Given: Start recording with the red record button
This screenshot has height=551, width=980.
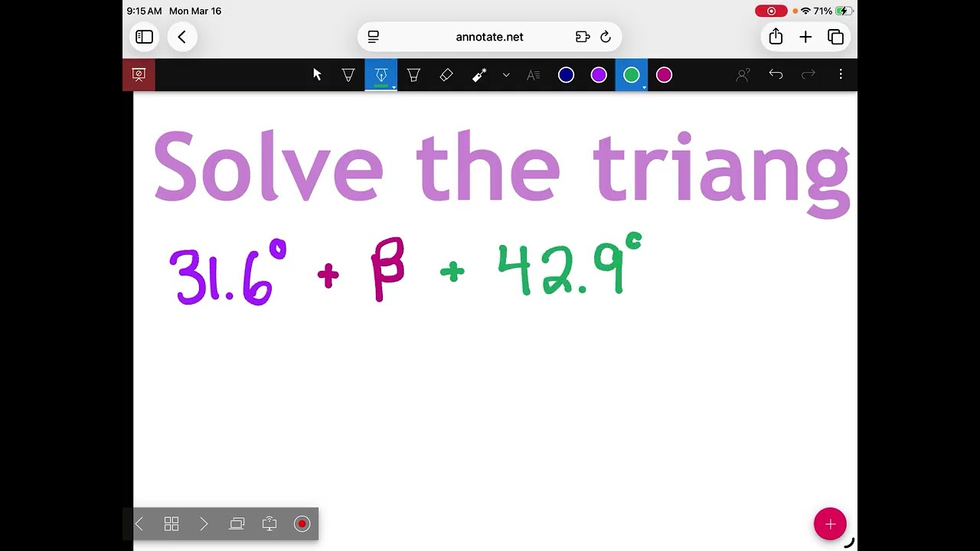Looking at the screenshot, I should coord(302,523).
